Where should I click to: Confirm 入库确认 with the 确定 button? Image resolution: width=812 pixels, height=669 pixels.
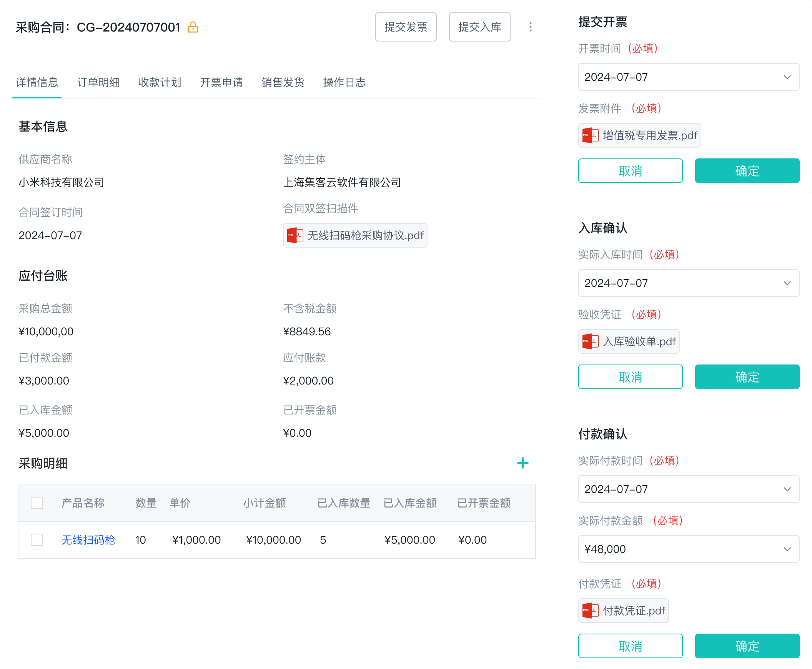747,377
